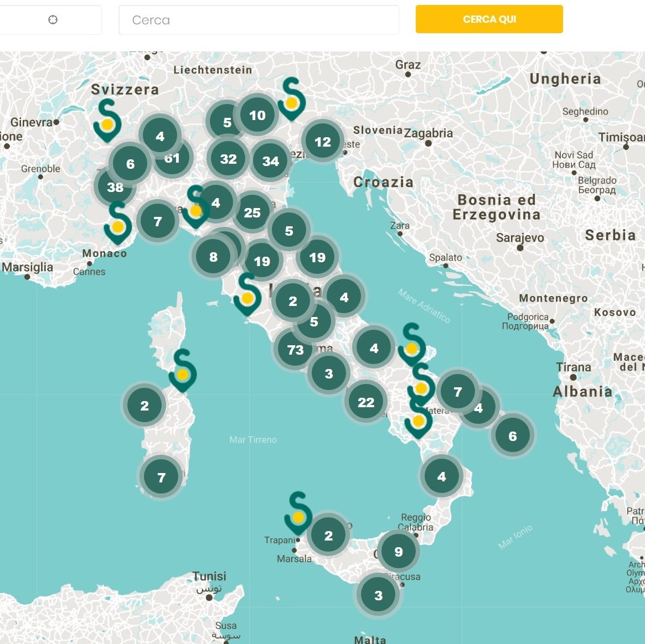645x644 pixels.
Task: Click the CERCA QUI search button
Action: point(489,19)
